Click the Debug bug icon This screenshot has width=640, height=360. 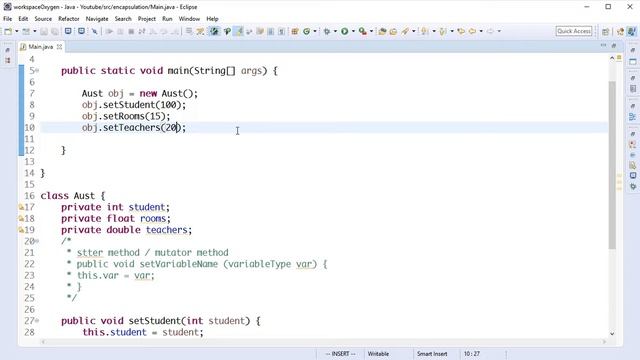click(327, 31)
